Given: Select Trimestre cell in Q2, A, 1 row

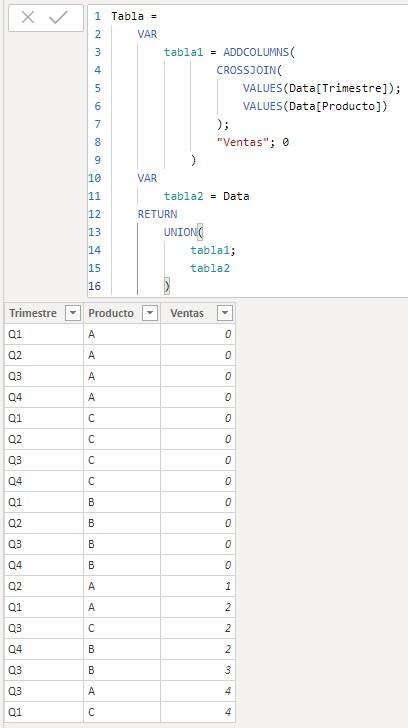Looking at the screenshot, I should coord(44,586).
